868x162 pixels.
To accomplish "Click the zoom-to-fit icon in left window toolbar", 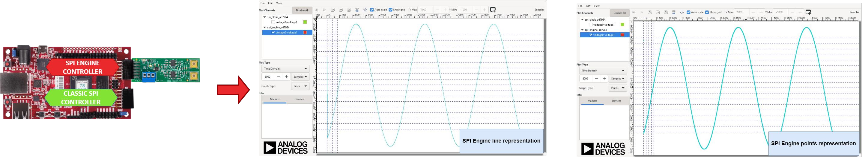I will point(349,10).
